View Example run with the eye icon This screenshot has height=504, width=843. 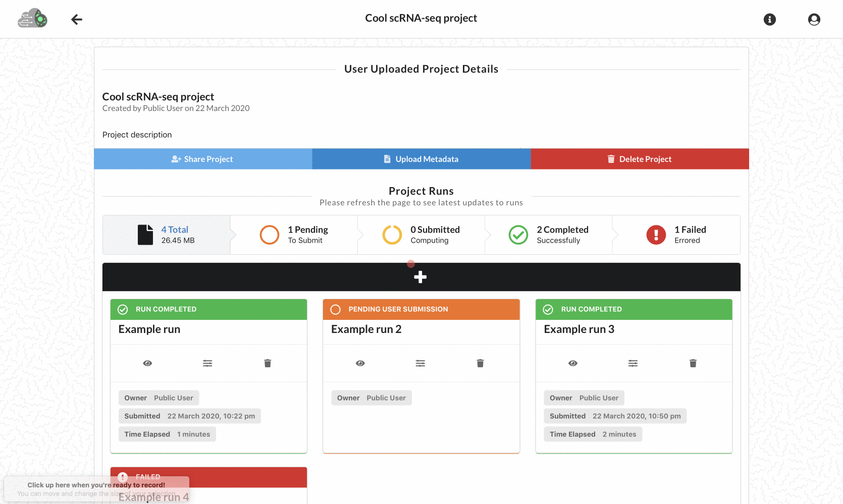click(x=147, y=363)
